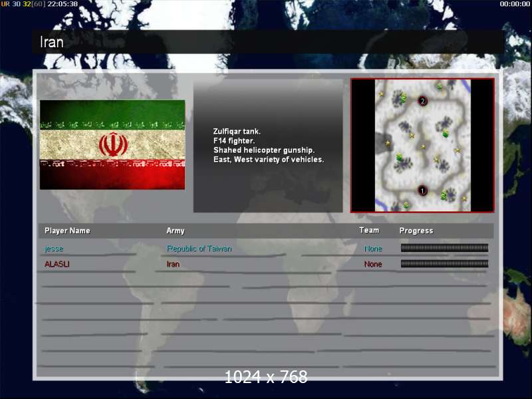Click ALASLI's loading progress bar
The image size is (532, 399).
(444, 263)
